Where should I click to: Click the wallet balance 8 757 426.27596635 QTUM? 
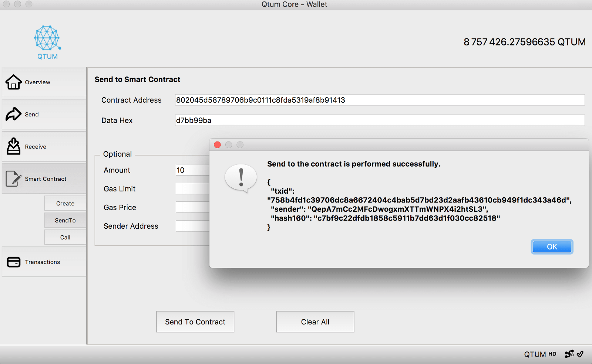[525, 42]
